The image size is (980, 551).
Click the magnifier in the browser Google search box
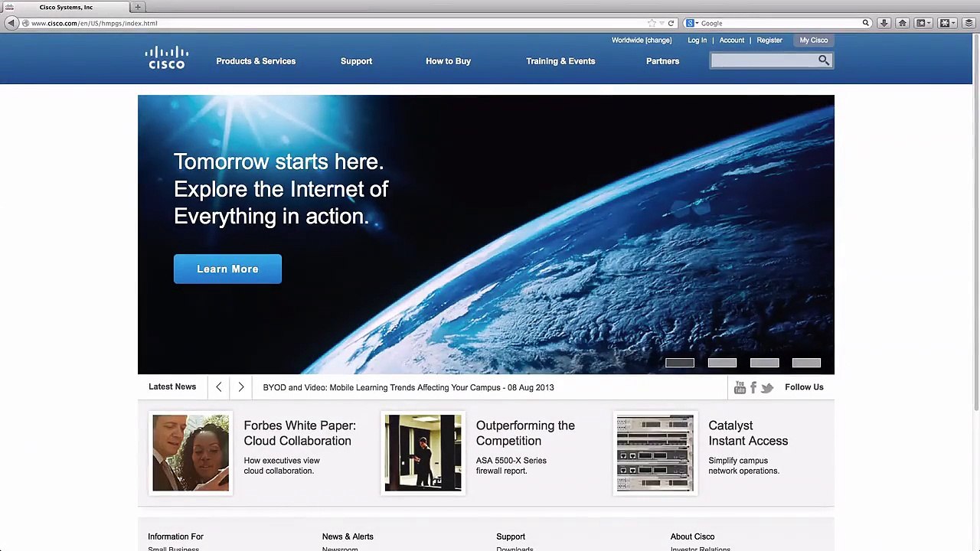click(x=866, y=23)
